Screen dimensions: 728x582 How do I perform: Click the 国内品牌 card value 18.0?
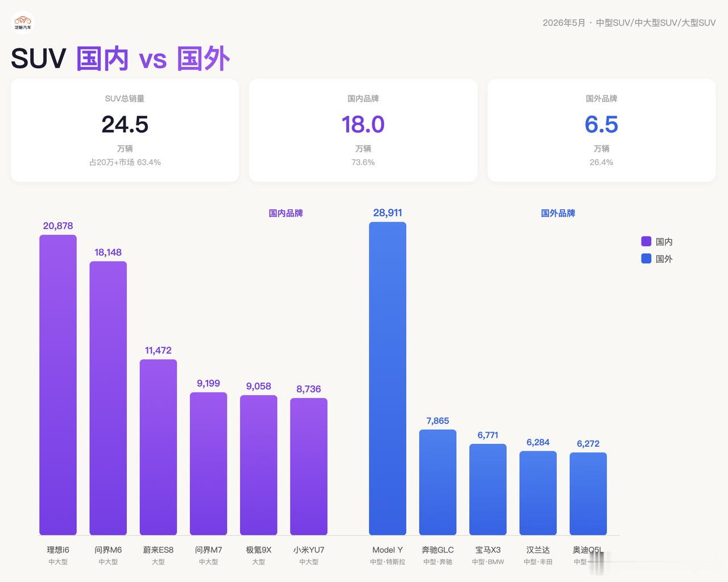click(x=363, y=124)
